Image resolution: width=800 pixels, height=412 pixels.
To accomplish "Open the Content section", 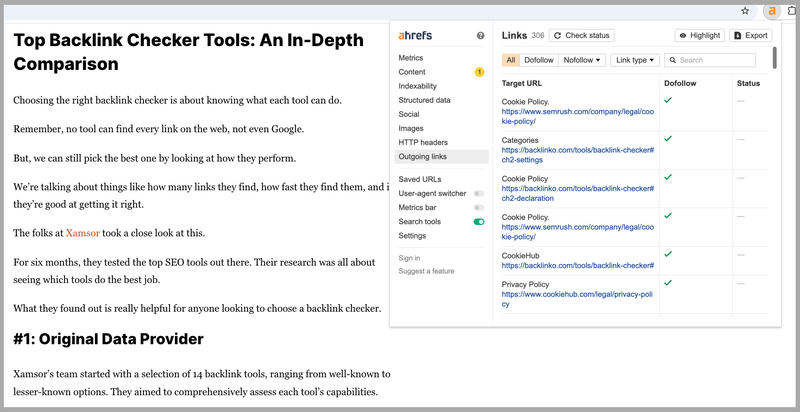I will 412,72.
